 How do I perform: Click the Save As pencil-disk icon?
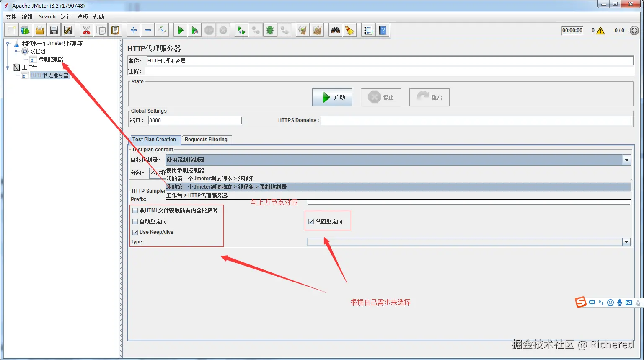68,30
